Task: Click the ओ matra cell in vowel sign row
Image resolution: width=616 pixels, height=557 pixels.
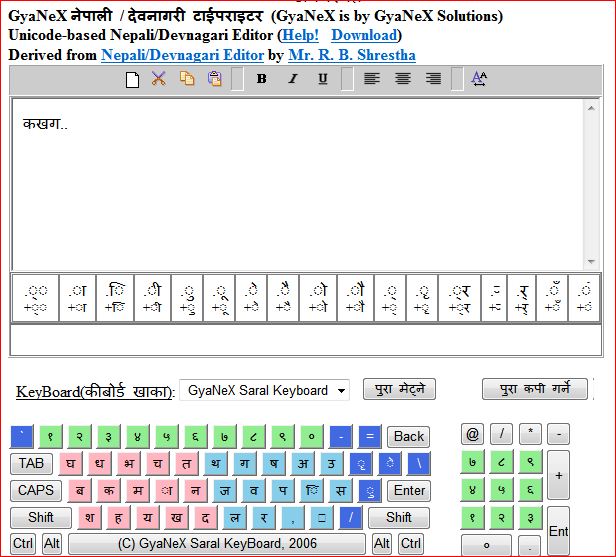Action: click(318, 298)
